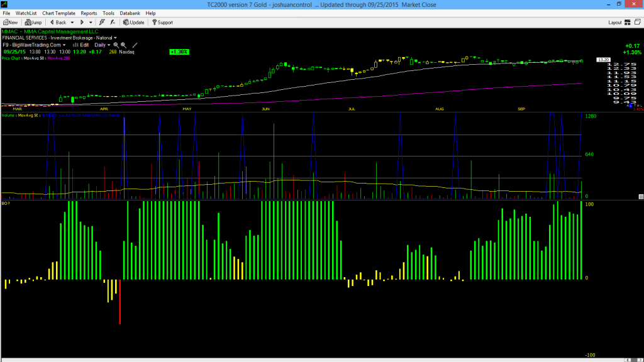Viewport: 644px width, 362px height.
Task: Click the Price Chart legend label
Action: click(11, 58)
